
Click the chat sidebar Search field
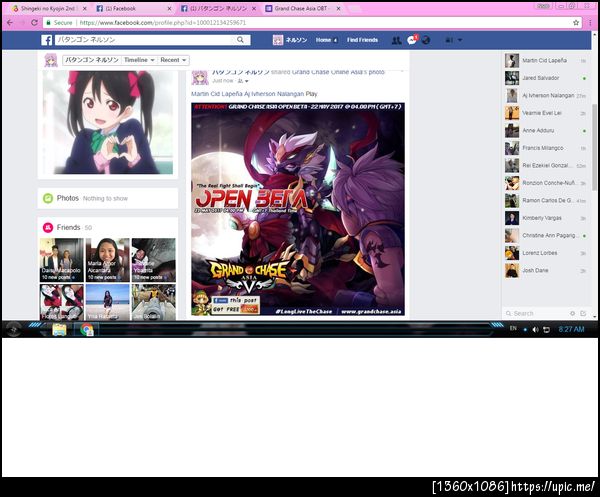536,313
